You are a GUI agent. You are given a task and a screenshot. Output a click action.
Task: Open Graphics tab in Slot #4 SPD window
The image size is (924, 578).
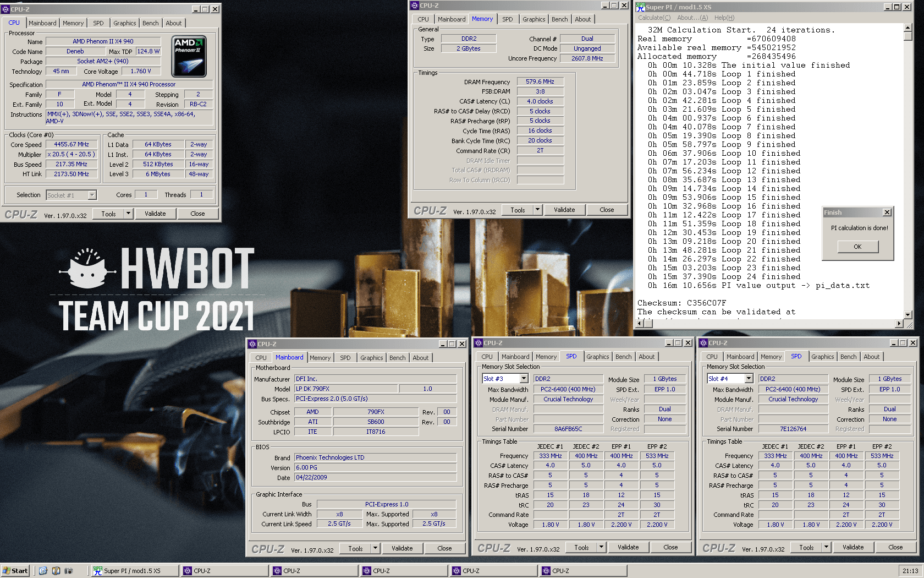click(822, 357)
